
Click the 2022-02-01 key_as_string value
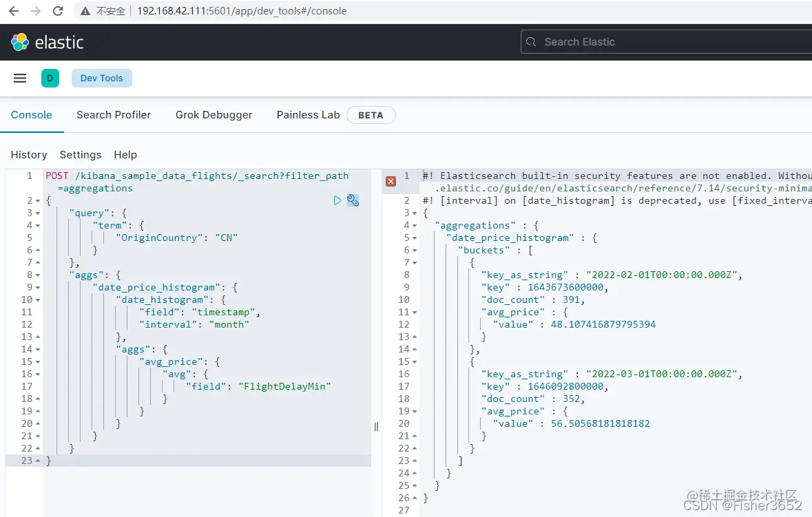[x=661, y=275]
